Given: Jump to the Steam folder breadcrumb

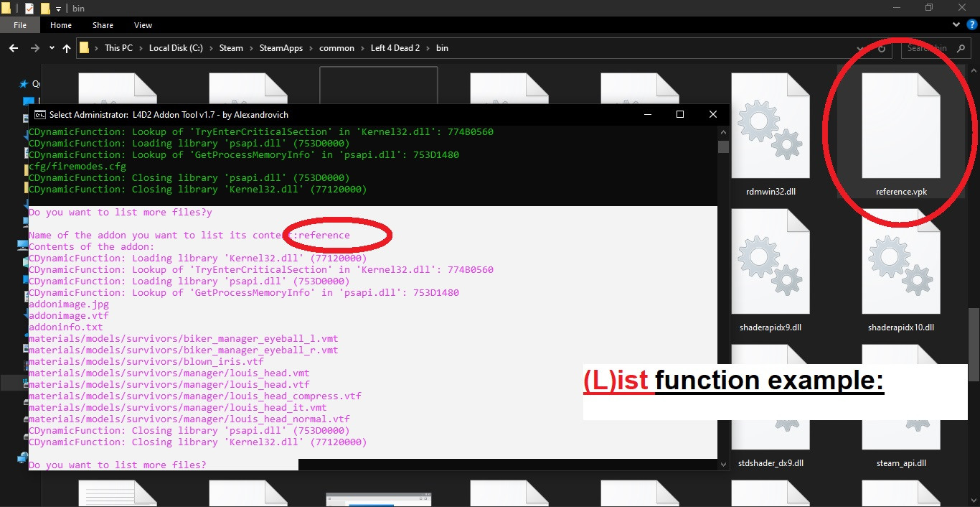Looking at the screenshot, I should click(231, 48).
